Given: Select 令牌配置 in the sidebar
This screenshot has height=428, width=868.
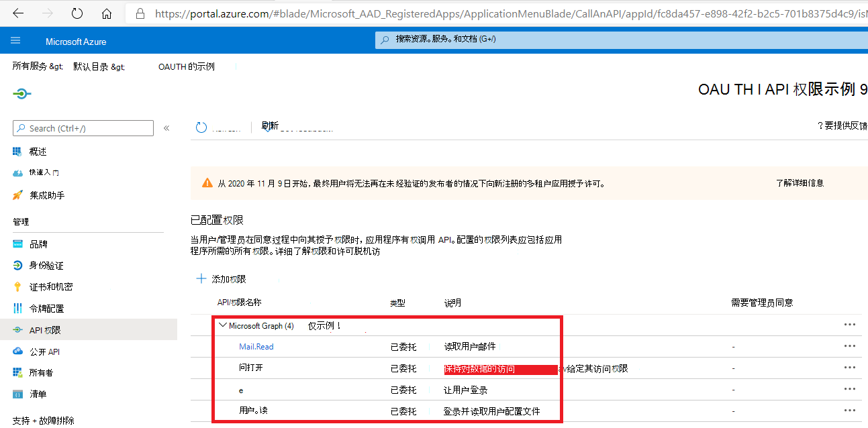Looking at the screenshot, I should click(47, 309).
